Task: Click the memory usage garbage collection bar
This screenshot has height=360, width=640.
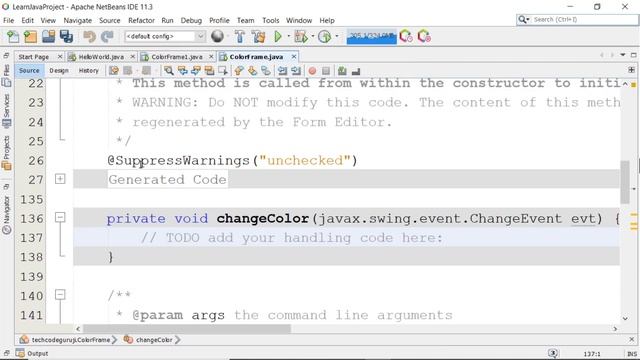Action: click(371, 37)
